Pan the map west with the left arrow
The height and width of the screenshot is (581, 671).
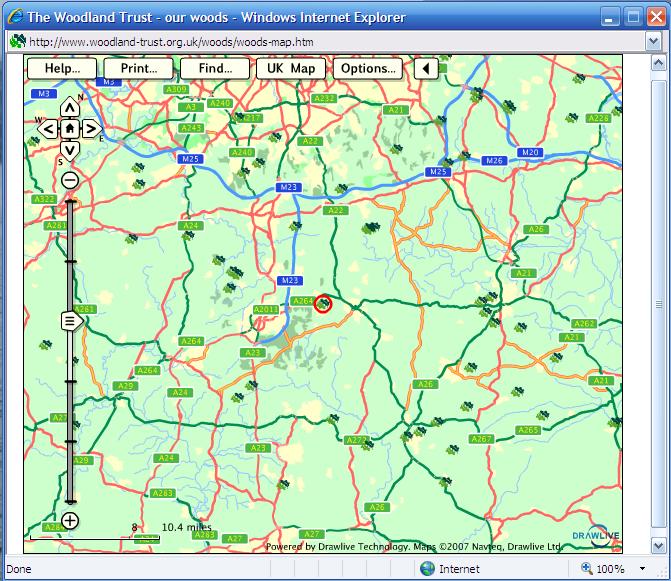[x=48, y=128]
